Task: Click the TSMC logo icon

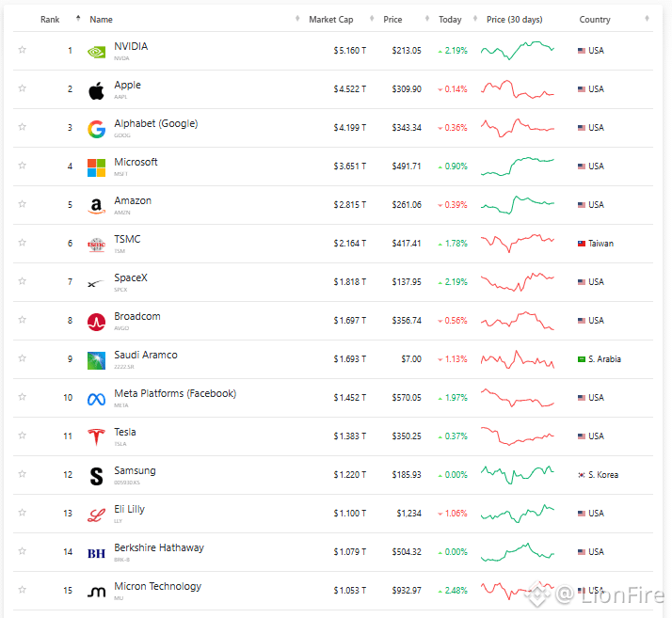Action: click(x=96, y=245)
